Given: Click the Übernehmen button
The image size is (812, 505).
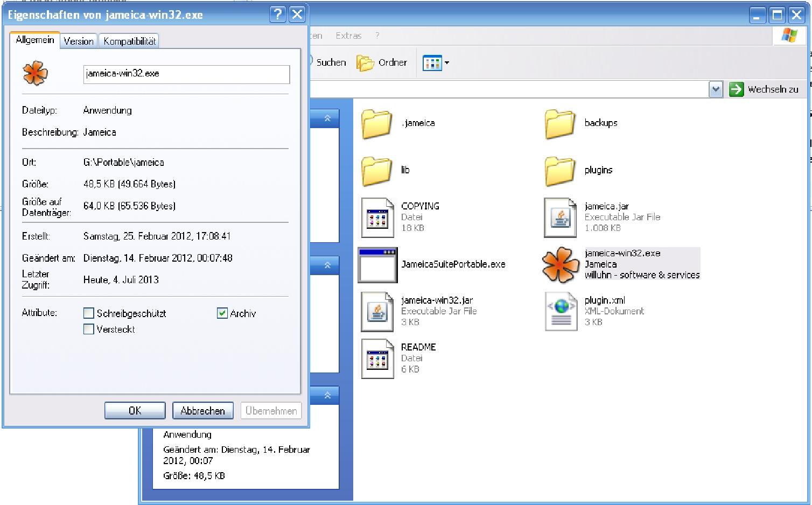Looking at the screenshot, I should point(271,411).
